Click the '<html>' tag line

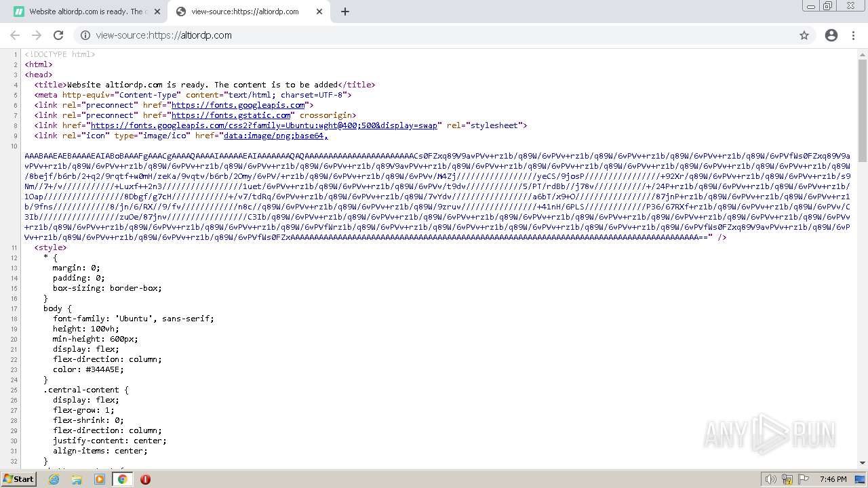[x=39, y=64]
